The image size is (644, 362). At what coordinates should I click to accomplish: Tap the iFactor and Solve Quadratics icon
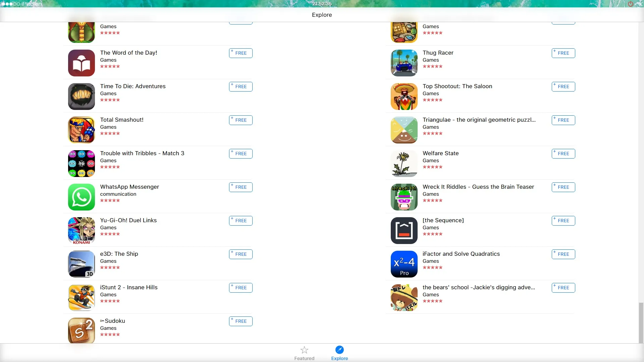click(x=404, y=264)
